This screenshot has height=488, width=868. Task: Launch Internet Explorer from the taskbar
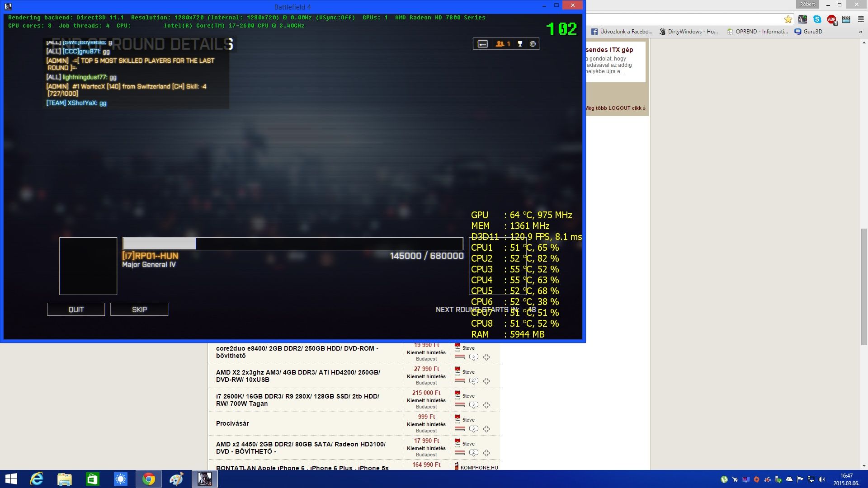37,479
